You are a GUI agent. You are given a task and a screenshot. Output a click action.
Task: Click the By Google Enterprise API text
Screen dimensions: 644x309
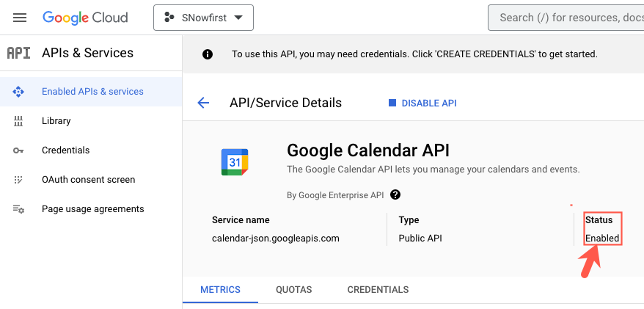(335, 195)
